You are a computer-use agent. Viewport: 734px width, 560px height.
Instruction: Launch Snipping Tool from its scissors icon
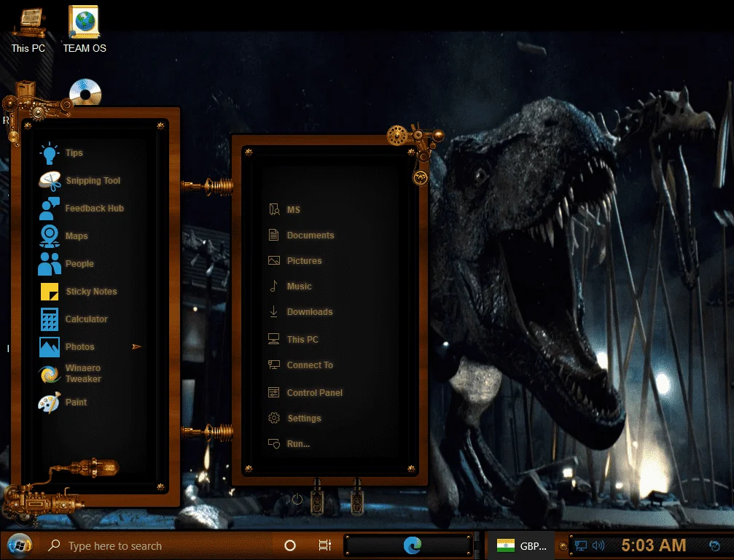coord(50,181)
